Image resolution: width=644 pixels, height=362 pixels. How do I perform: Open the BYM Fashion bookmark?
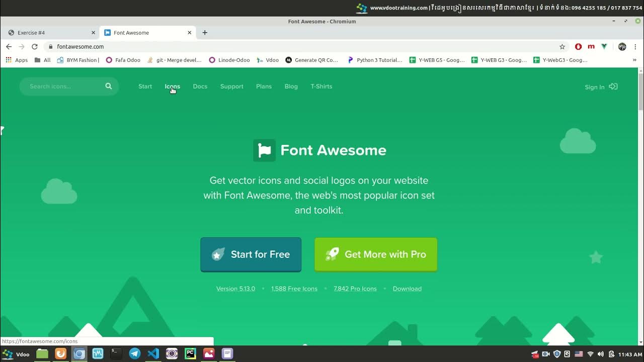click(78, 60)
